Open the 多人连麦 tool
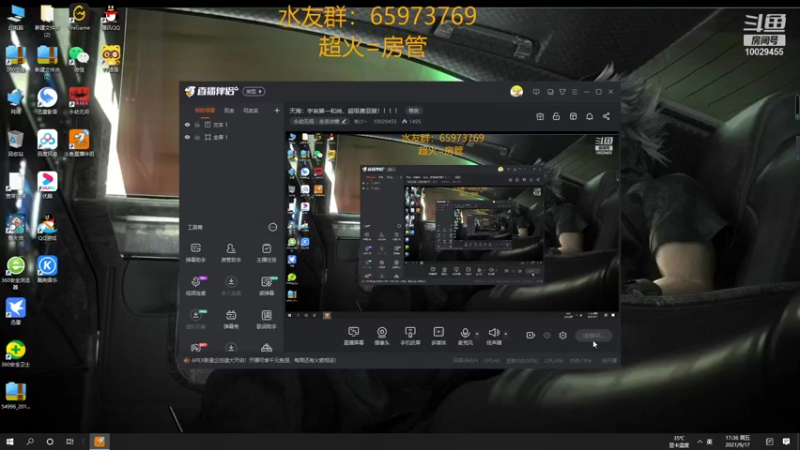 pyautogui.click(x=231, y=286)
